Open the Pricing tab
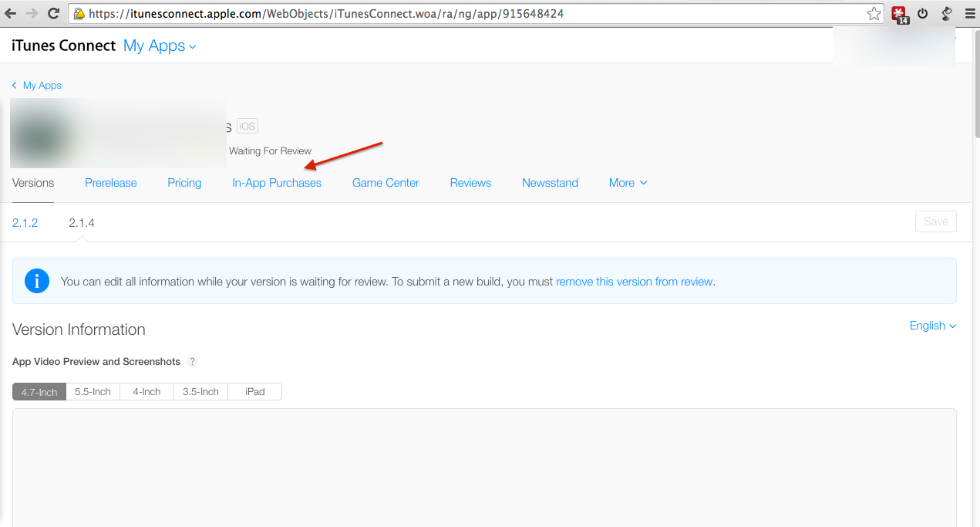 184,183
